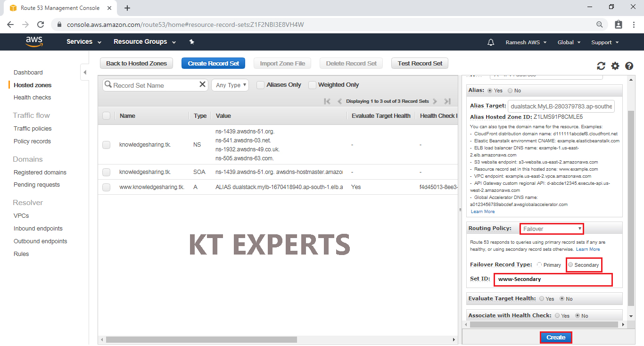This screenshot has height=346, width=644.
Task: Click Back to Hosted Zones button
Action: tap(136, 64)
